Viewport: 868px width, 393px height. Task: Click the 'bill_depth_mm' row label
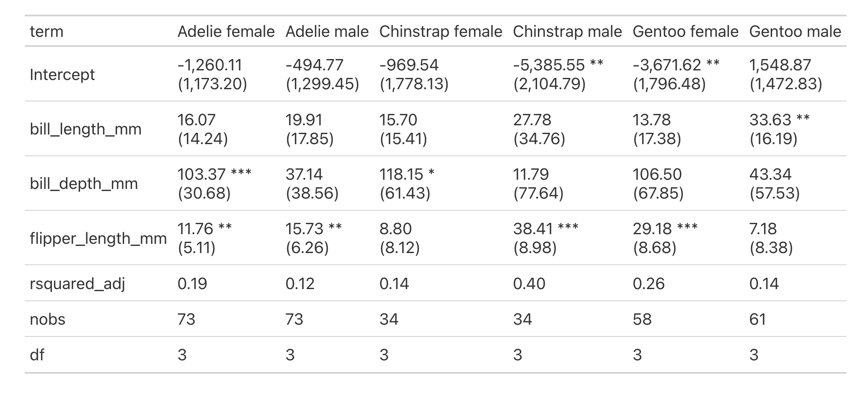(x=84, y=184)
